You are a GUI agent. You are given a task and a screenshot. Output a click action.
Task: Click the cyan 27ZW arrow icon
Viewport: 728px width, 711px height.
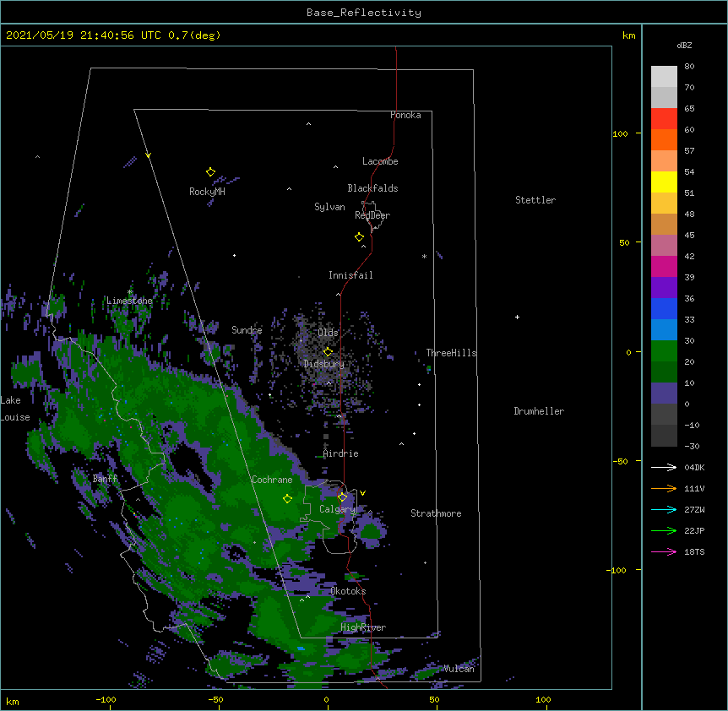coord(664,509)
